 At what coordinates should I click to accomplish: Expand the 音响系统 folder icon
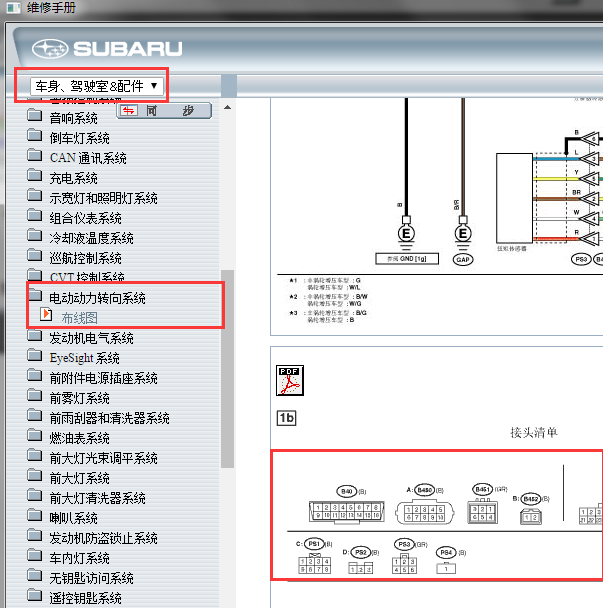click(x=35, y=115)
